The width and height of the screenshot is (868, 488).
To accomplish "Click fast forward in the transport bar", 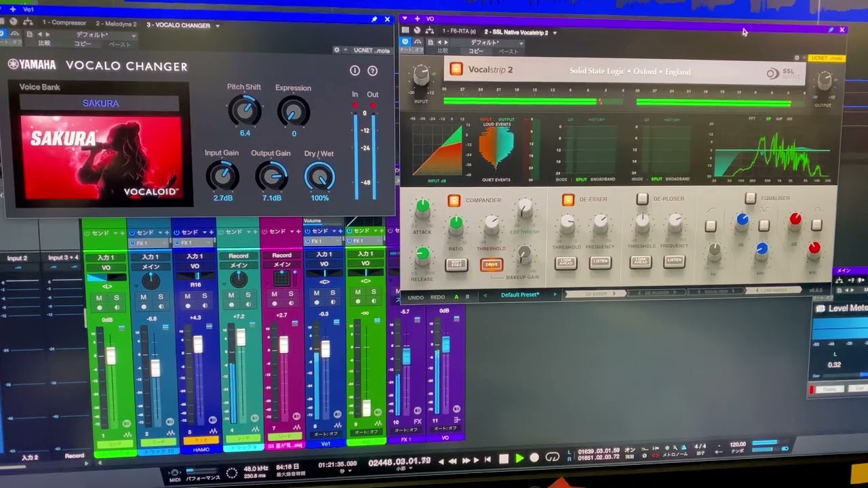I will (x=466, y=461).
